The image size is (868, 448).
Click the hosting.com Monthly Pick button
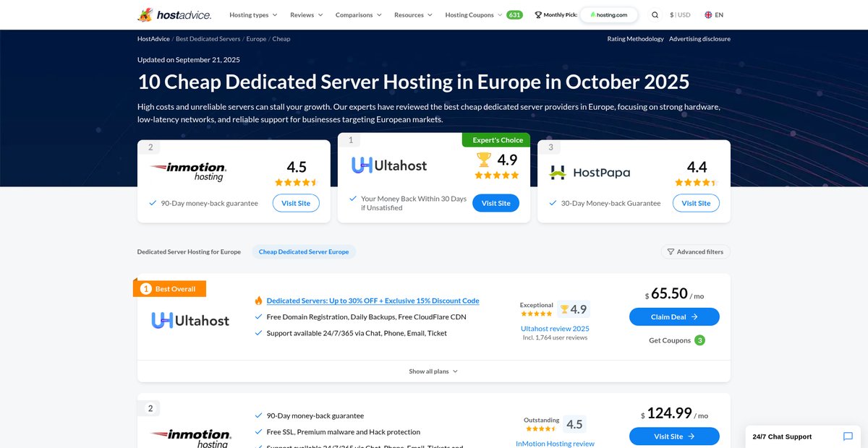click(x=608, y=14)
